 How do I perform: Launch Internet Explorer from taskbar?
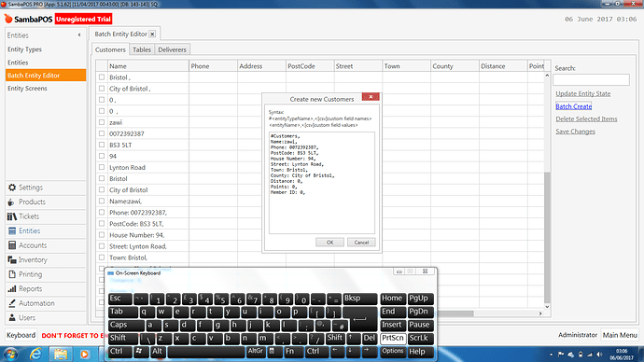click(x=35, y=354)
